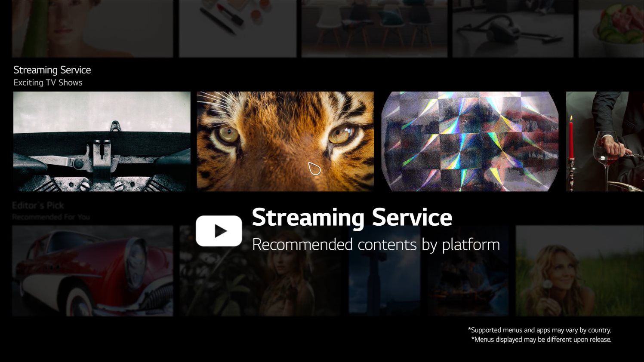
Task: Select the dining chairs thumbnail
Action: [374, 28]
